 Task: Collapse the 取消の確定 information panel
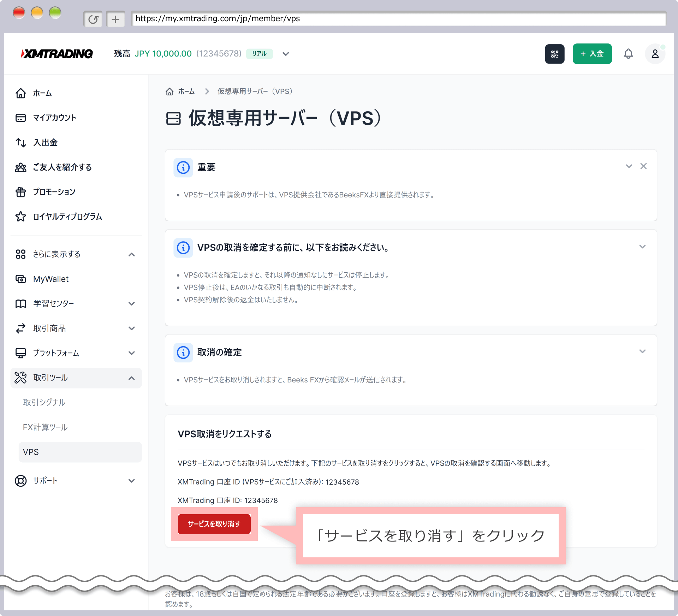coord(643,351)
